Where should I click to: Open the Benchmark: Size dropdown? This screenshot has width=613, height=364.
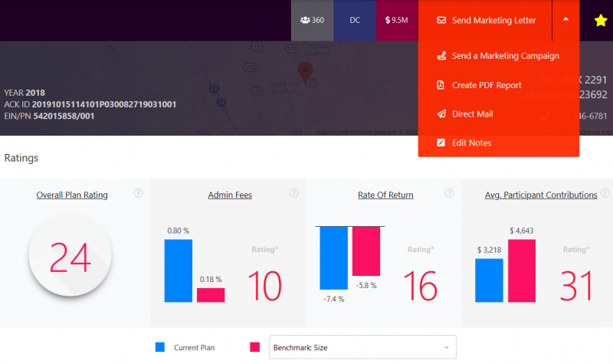click(x=361, y=347)
